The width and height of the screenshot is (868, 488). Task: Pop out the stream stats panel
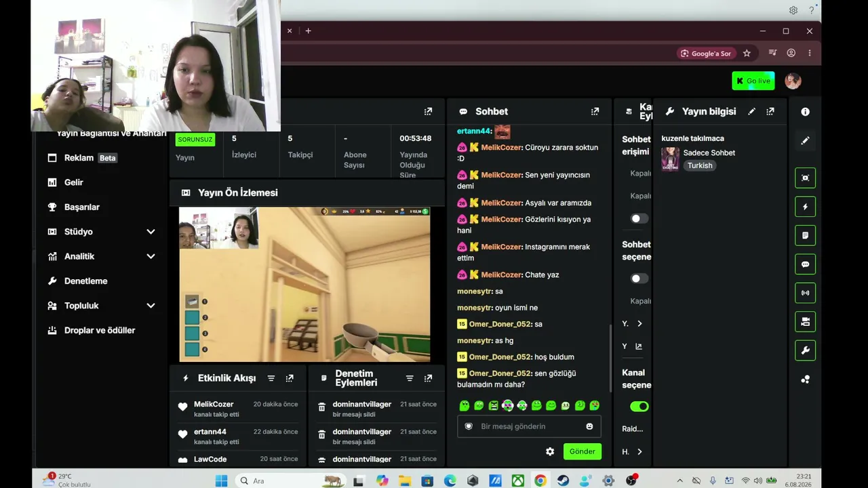pos(428,111)
